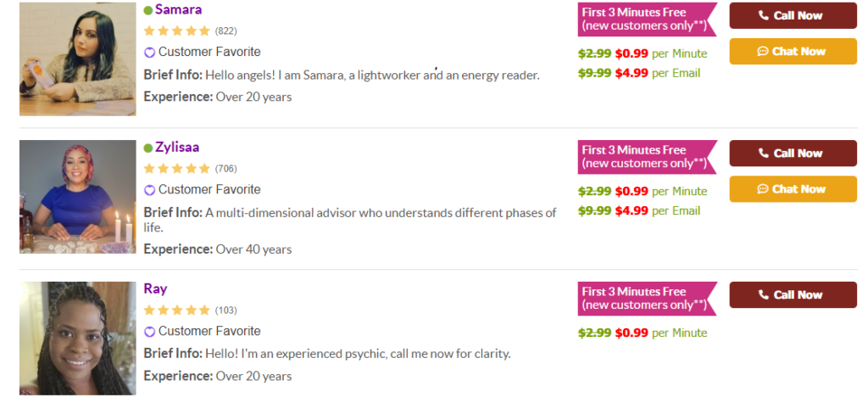868x403 pixels.
Task: Open Zylisaa's profile name link
Action: click(x=177, y=147)
